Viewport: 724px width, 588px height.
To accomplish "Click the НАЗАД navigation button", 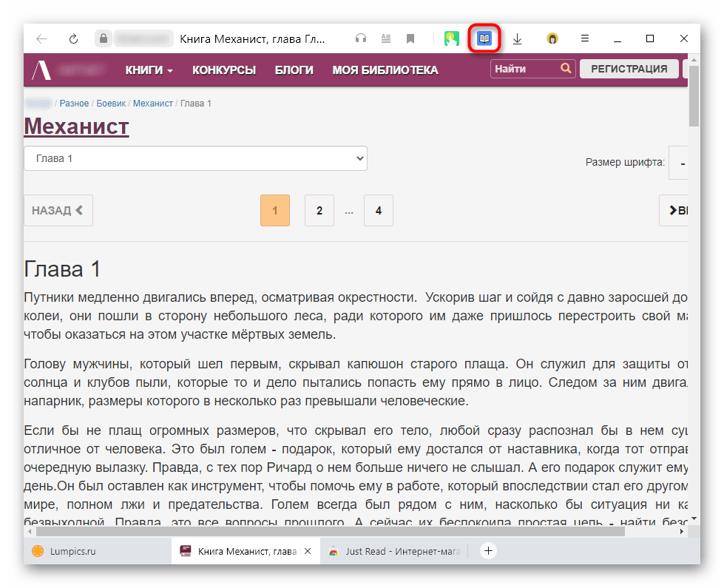I will tap(58, 211).
